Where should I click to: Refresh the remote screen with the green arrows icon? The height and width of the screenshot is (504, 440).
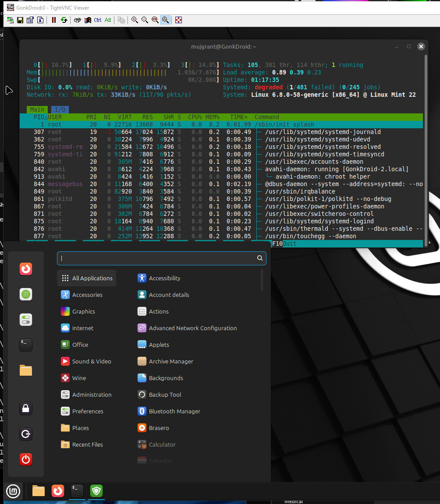(64, 20)
